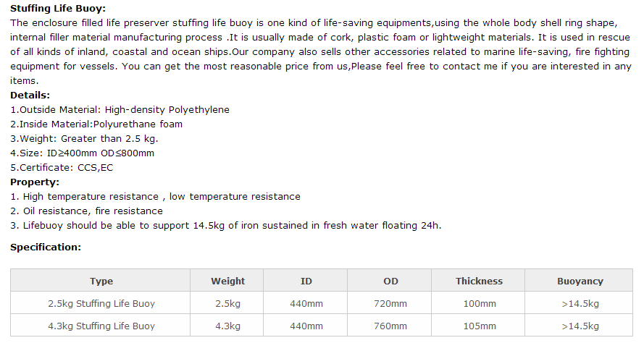Click the "720mm" OD cell
The height and width of the screenshot is (343, 644).
[x=390, y=304]
